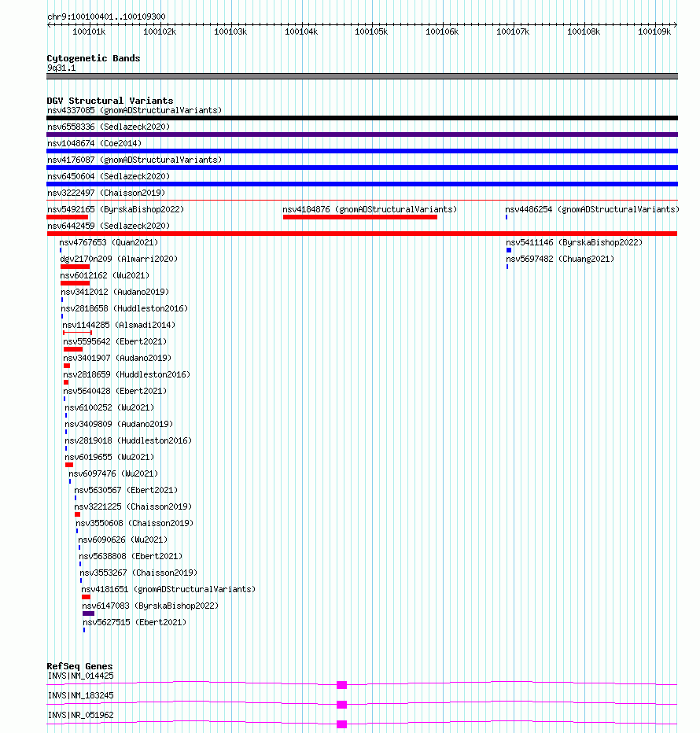
Task: Click nsv3550608 (Chaisson2019) label
Action: point(134,523)
